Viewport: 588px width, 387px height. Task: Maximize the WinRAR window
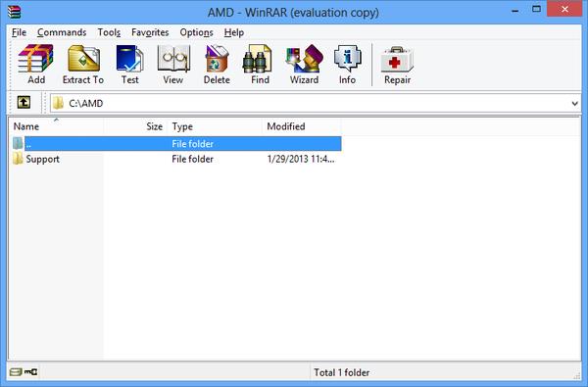coord(537,9)
